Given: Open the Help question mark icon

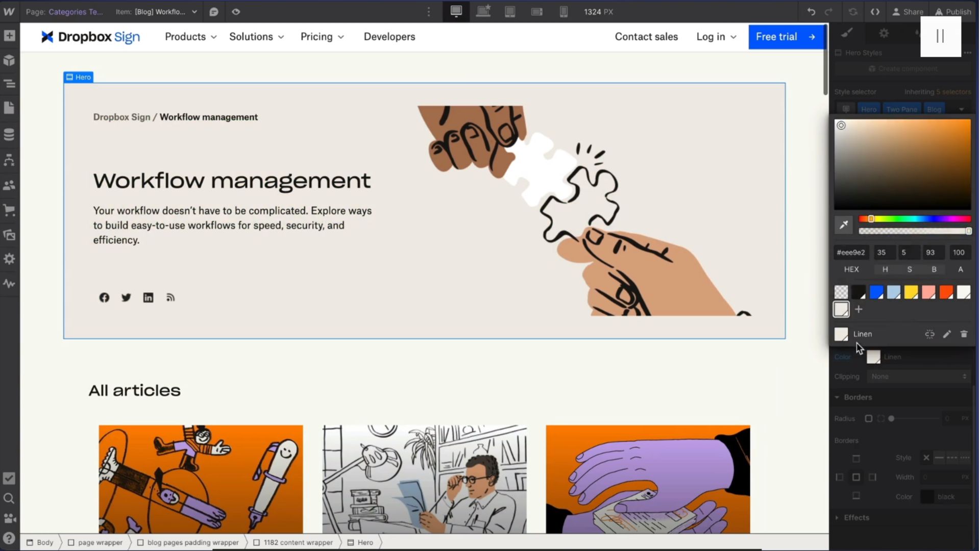Looking at the screenshot, I should 9,538.
